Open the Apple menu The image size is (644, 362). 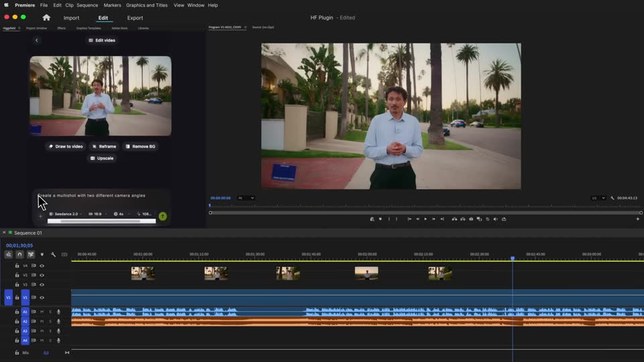point(6,5)
